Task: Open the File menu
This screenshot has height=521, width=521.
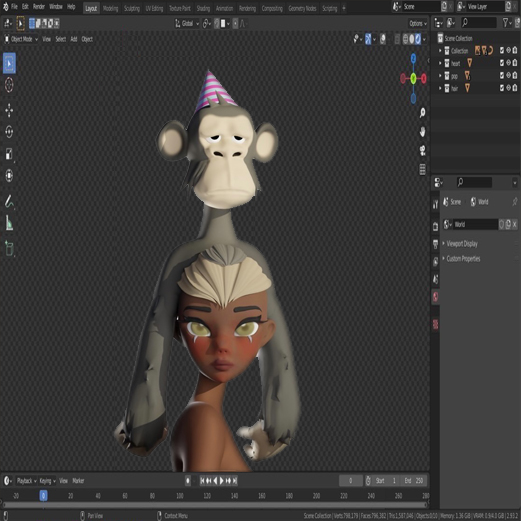Action: (14, 6)
